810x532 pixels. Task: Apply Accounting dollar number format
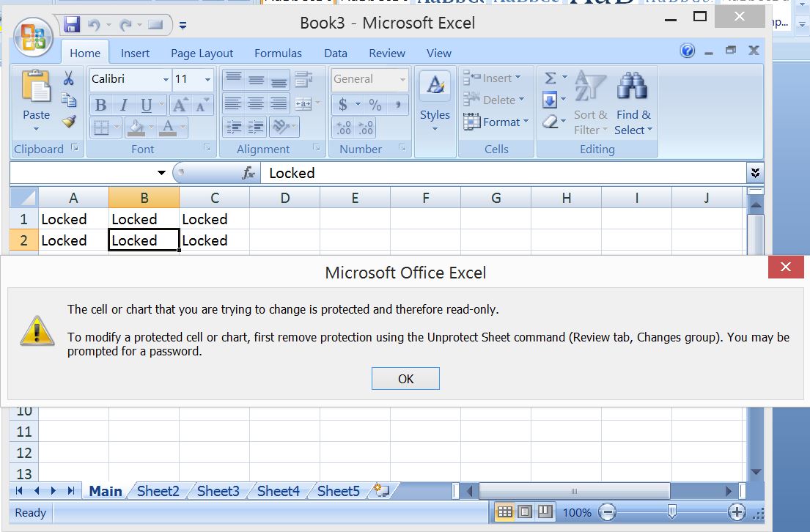click(x=342, y=105)
